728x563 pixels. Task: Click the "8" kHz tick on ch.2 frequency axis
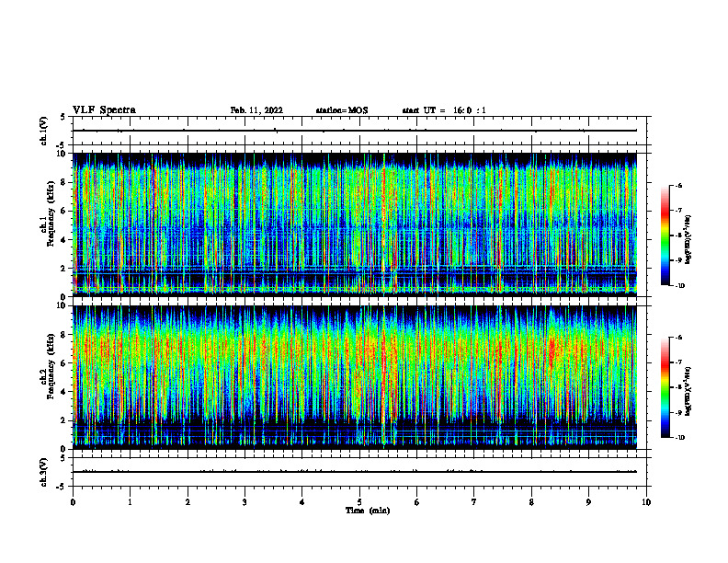pyautogui.click(x=63, y=335)
